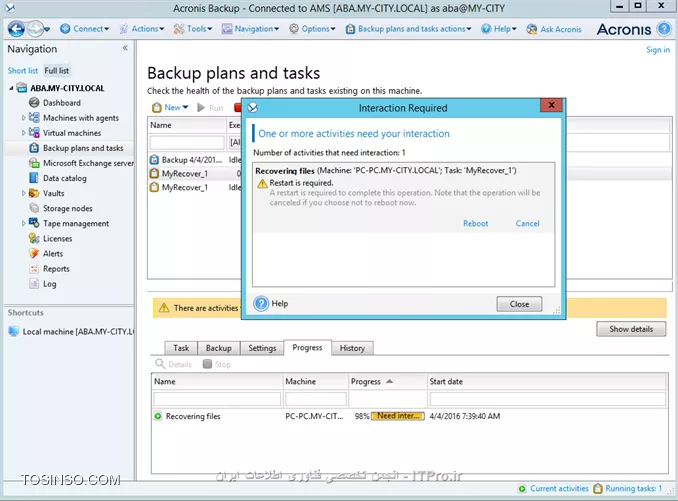Click the Machine column header
678x501 pixels.
pyautogui.click(x=316, y=382)
